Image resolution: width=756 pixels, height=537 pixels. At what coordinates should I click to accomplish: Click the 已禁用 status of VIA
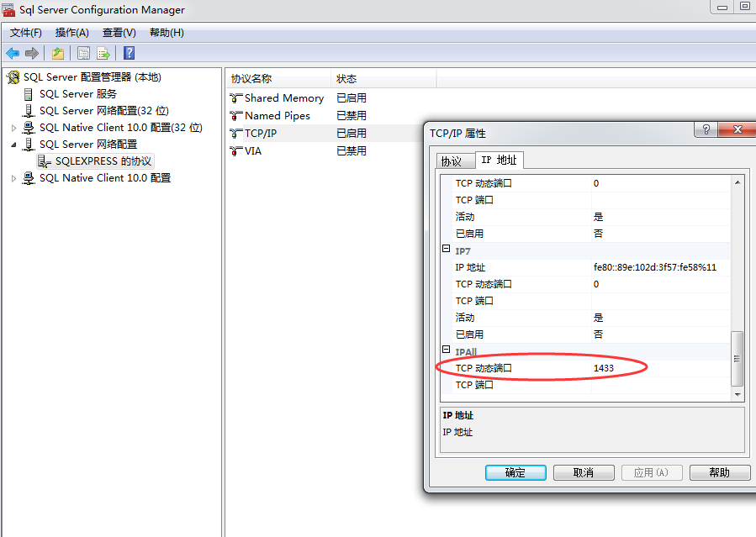[352, 151]
